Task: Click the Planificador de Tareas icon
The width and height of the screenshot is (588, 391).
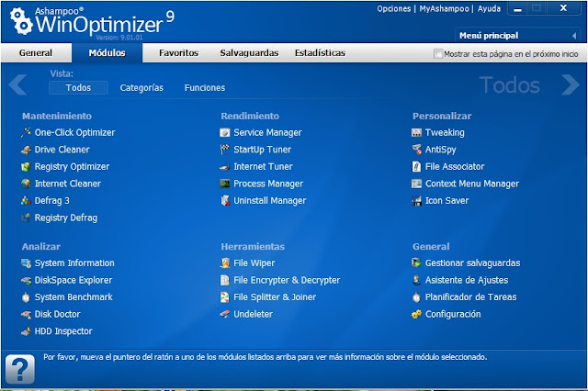Action: (416, 297)
